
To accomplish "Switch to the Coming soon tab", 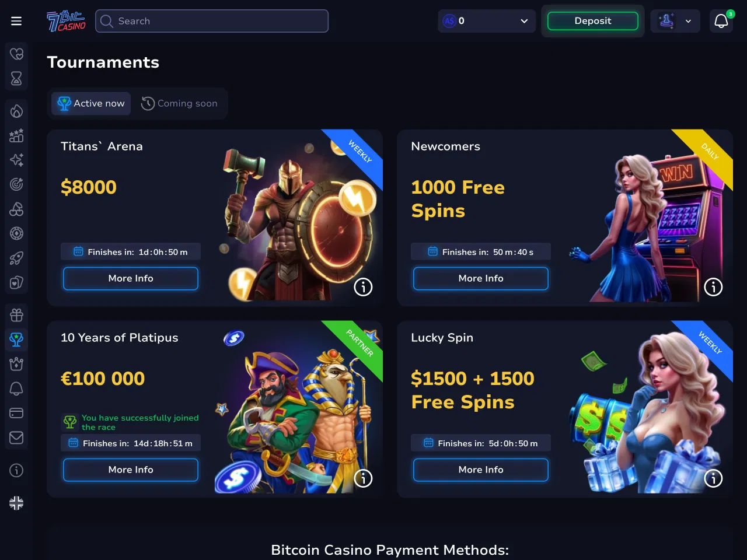I will tap(179, 103).
